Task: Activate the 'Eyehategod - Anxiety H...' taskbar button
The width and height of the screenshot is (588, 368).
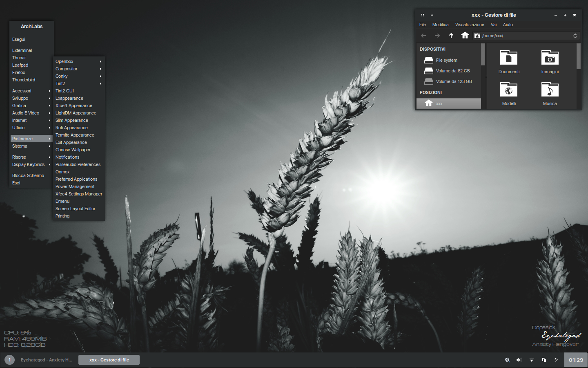Action: [47, 360]
